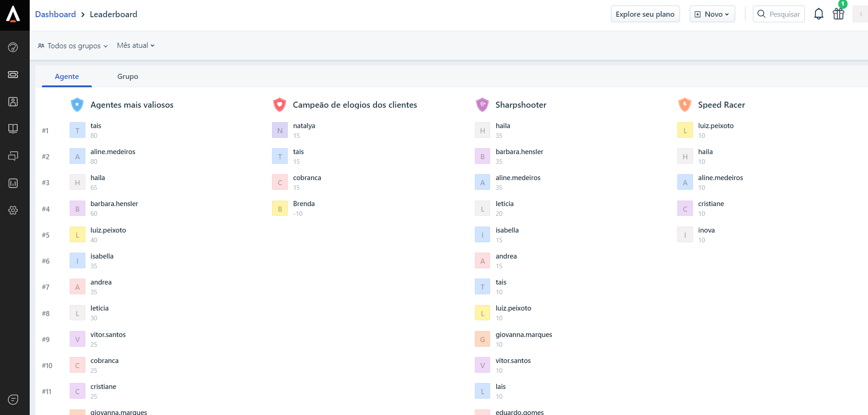Screen dimensions: 868x415
Task: Click the "Explore seu plano" button
Action: coord(645,14)
